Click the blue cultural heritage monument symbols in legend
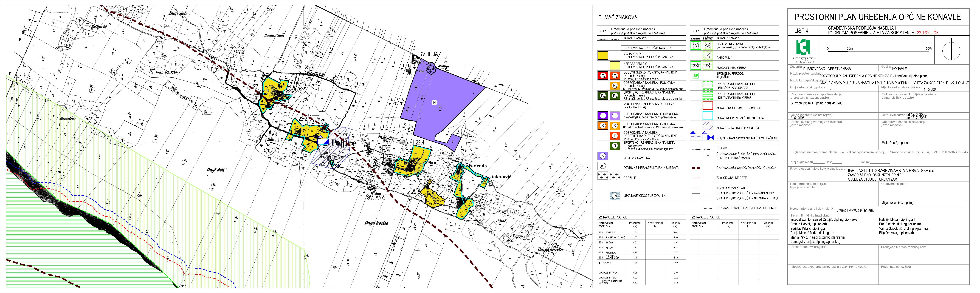The height and width of the screenshot is (293, 980). coord(702,136)
